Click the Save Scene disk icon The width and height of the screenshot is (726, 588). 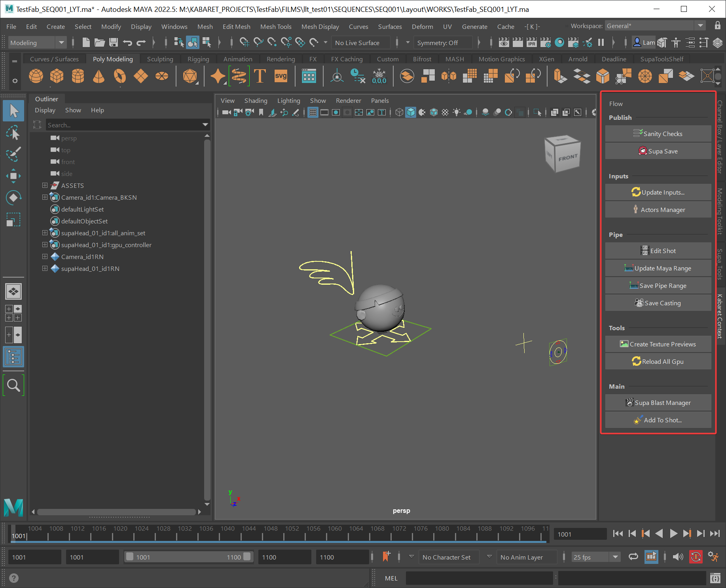[114, 42]
